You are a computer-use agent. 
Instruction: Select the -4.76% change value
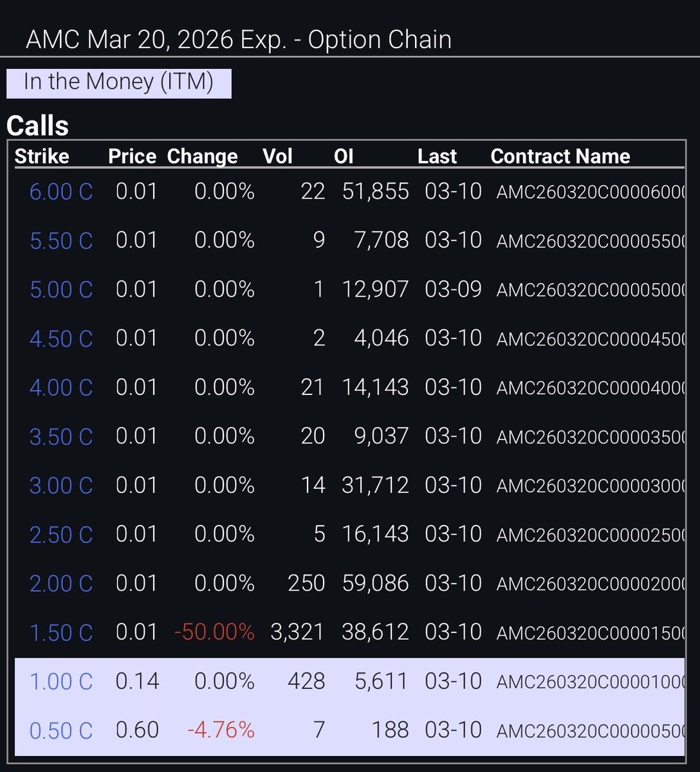[x=221, y=731]
